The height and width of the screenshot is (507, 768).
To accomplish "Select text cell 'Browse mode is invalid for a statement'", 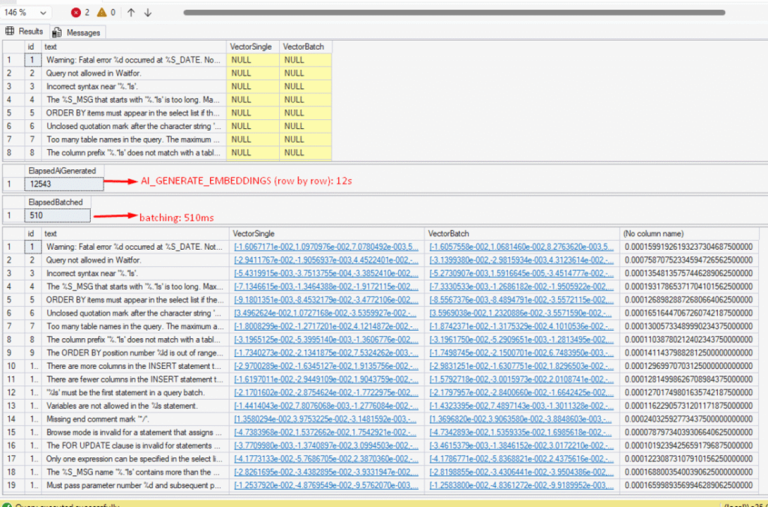I will click(135, 432).
